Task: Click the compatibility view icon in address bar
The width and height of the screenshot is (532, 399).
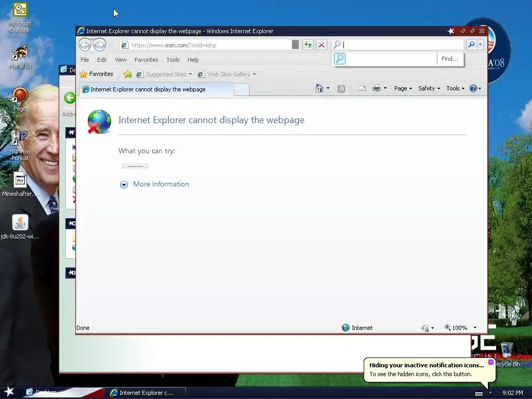Action: click(x=295, y=45)
